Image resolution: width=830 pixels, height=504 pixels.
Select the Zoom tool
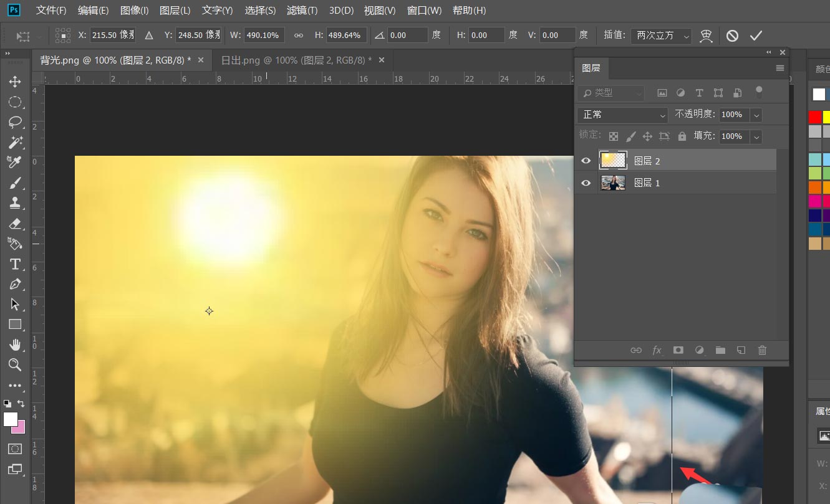click(x=15, y=365)
